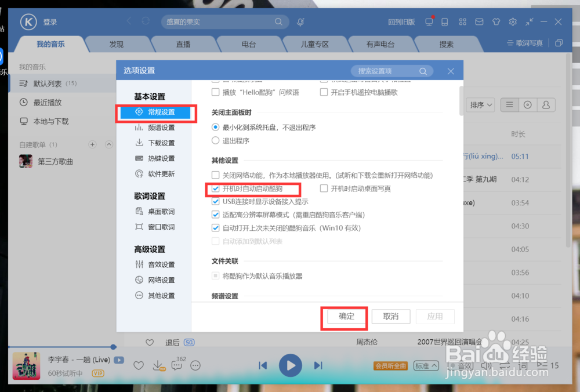The width and height of the screenshot is (580, 392).
Task: Download current song with VIP download icon
Action: coord(158,366)
